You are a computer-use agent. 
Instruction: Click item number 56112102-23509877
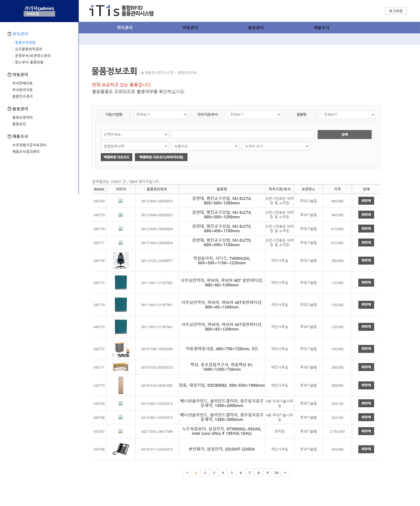(x=157, y=261)
